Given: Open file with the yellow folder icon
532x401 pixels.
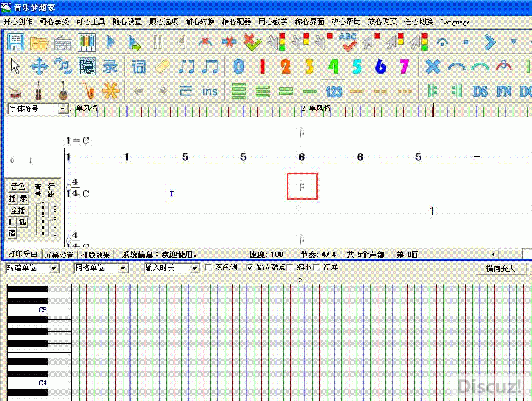Looking at the screenshot, I should click(x=39, y=43).
